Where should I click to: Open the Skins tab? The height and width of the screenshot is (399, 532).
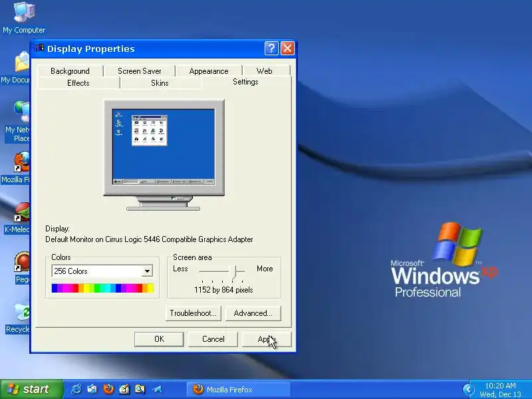(160, 83)
